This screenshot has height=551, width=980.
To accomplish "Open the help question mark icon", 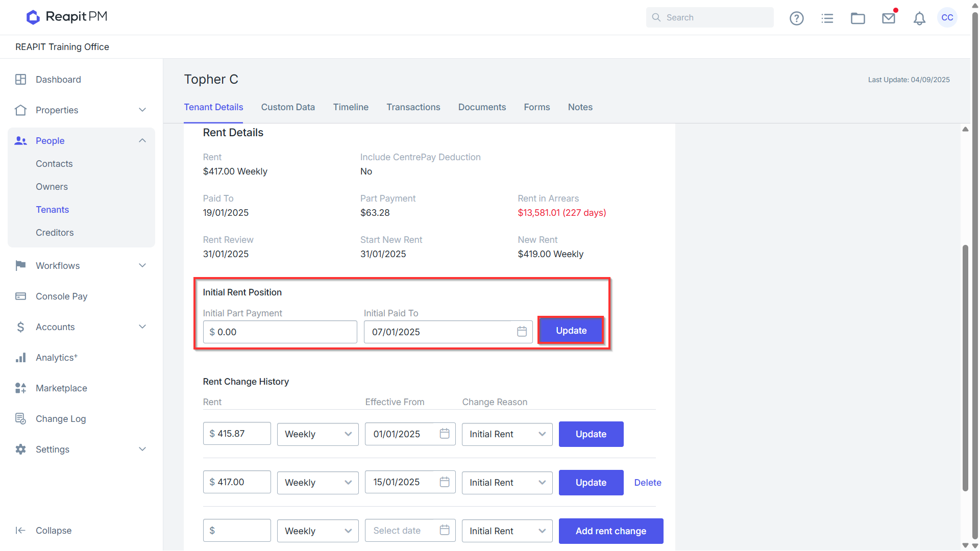I will click(796, 18).
